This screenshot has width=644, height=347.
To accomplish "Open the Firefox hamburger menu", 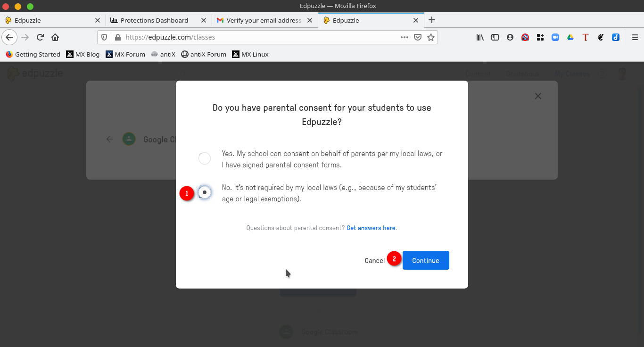I will 635,37.
